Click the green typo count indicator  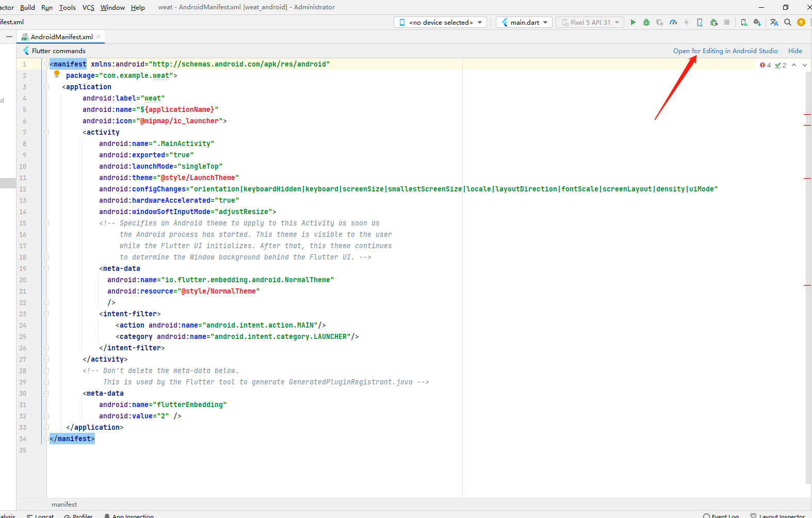pyautogui.click(x=781, y=65)
